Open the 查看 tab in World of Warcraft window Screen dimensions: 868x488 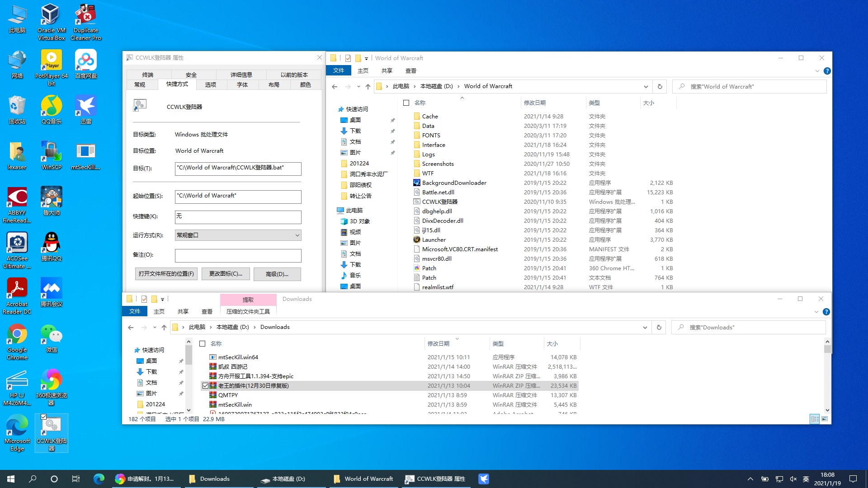410,70
